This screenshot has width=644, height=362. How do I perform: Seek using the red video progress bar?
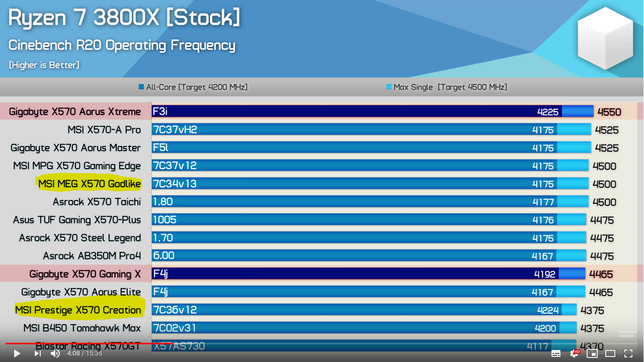pos(322,343)
